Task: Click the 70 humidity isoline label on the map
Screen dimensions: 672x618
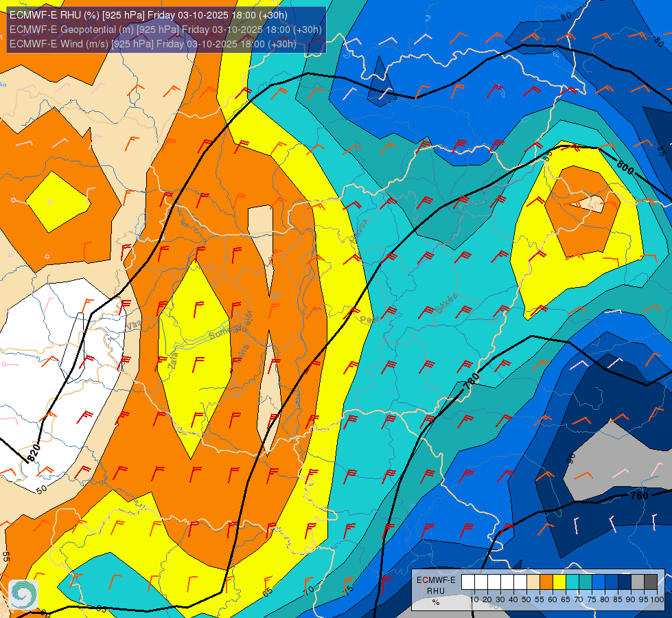Action: 309,590
